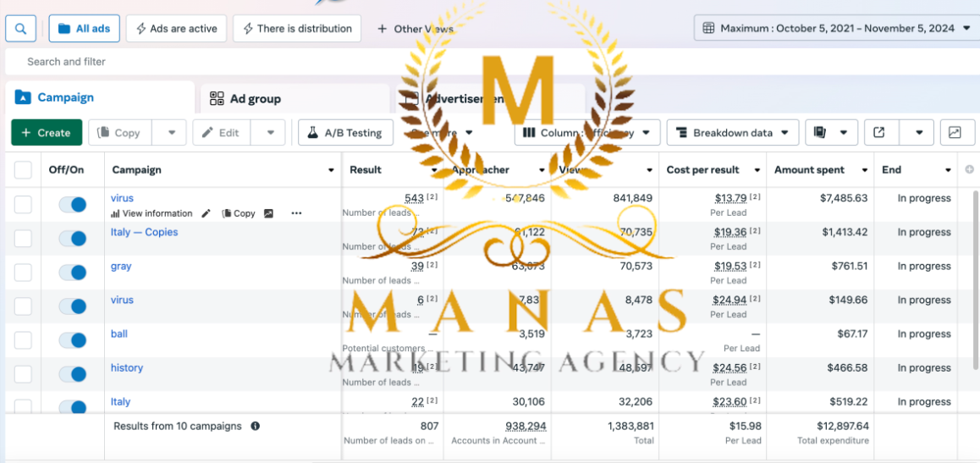The height and width of the screenshot is (463, 980).
Task: Open the gray campaign link
Action: click(x=121, y=266)
